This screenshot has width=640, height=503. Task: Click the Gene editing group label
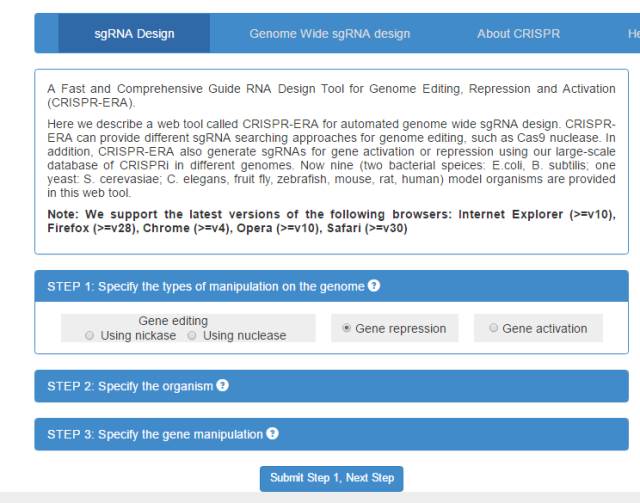coord(173,321)
